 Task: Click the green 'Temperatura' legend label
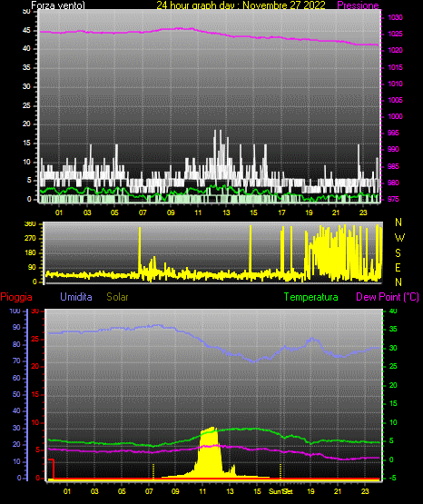pyautogui.click(x=311, y=297)
